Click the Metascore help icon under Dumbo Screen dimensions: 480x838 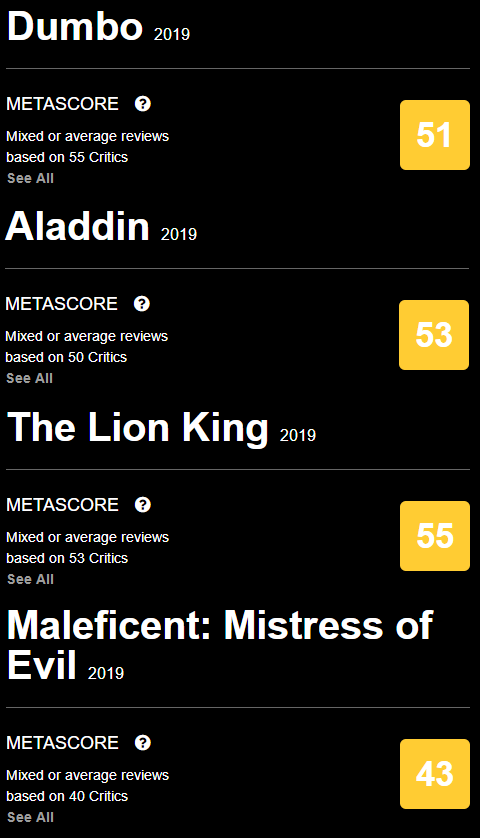coord(143,104)
